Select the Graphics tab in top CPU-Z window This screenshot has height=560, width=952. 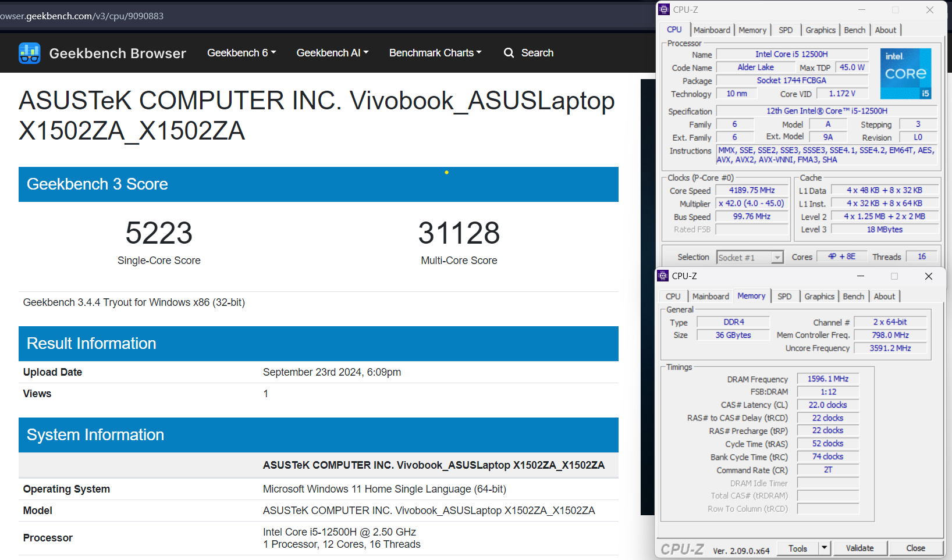(820, 30)
